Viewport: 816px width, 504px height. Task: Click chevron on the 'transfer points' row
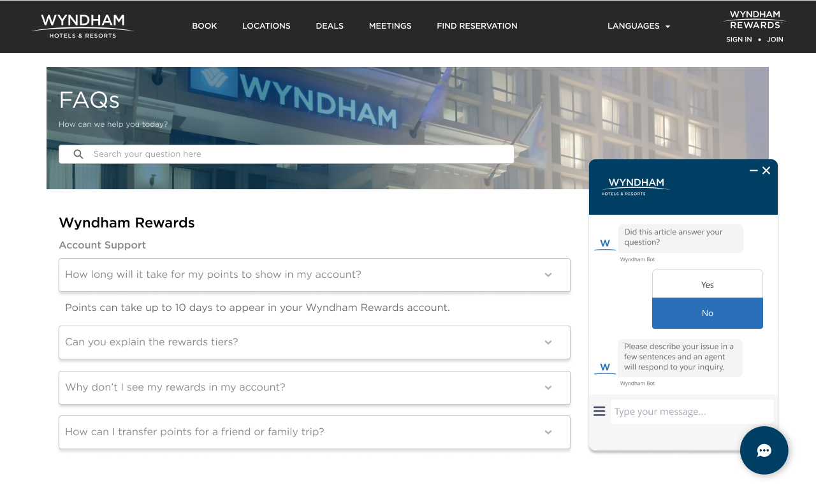click(548, 433)
